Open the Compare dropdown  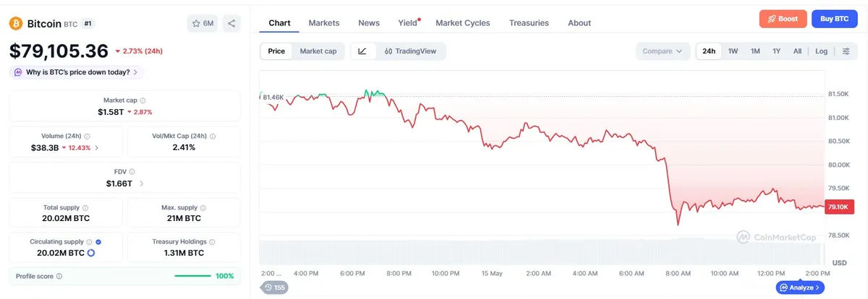point(663,51)
